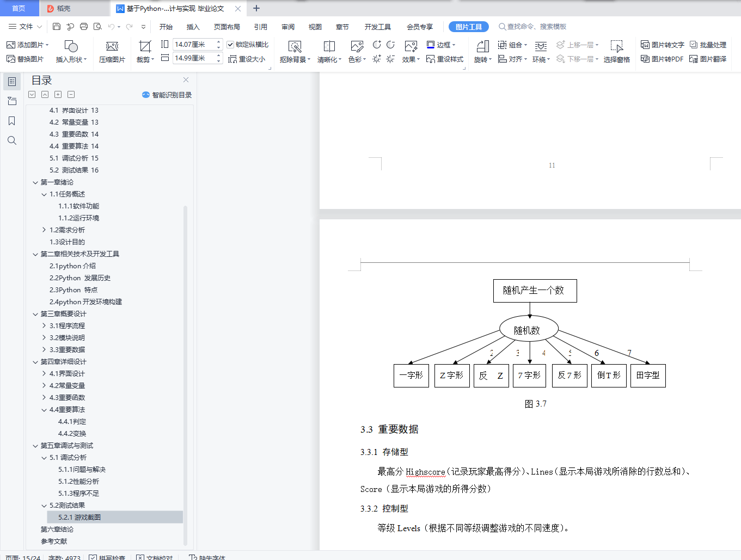Screen dimensions: 741x560
Task: Click the 插入形状 insert shape icon
Action: pos(71,46)
